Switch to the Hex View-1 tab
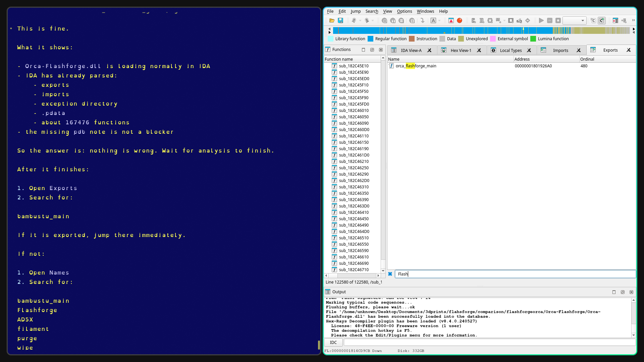Viewport: 644px width, 362px height. point(461,50)
